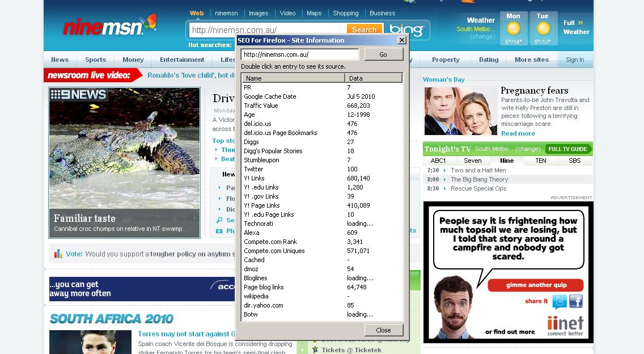
Task: Click the Bing logo
Action: point(406,30)
